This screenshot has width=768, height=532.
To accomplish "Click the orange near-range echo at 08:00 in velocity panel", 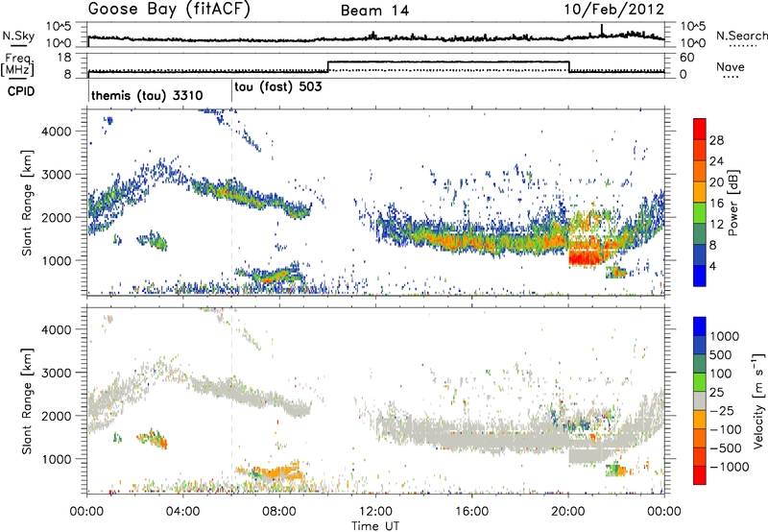I will [279, 473].
